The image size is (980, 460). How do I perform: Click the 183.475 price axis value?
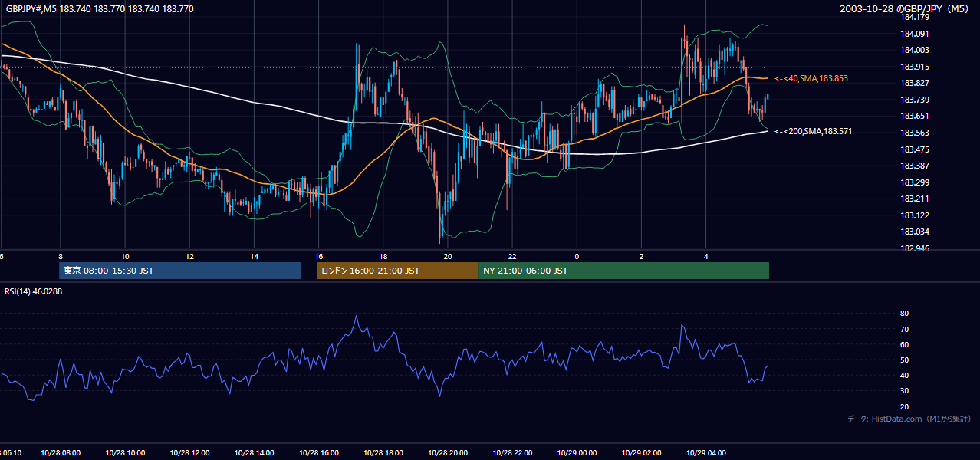point(915,149)
